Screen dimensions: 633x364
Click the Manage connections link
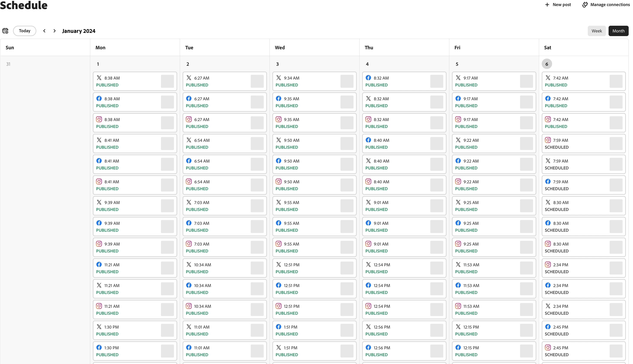610,5
